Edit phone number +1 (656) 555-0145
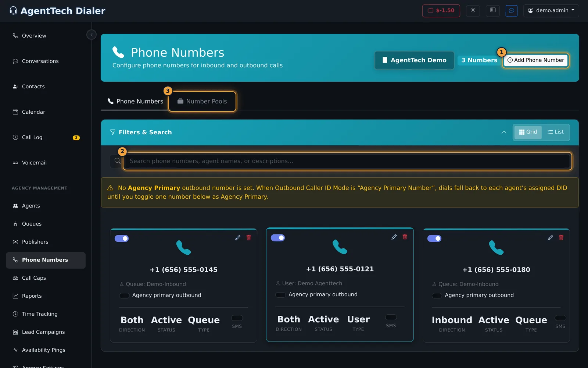The width and height of the screenshot is (588, 368). tap(238, 238)
